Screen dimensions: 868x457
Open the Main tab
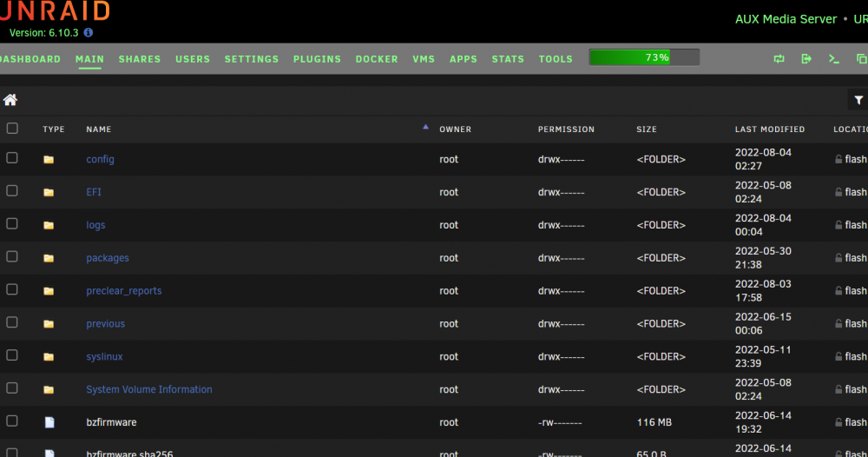point(89,59)
